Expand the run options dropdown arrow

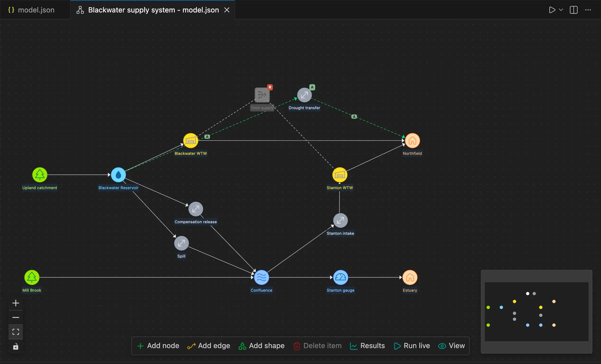[561, 10]
